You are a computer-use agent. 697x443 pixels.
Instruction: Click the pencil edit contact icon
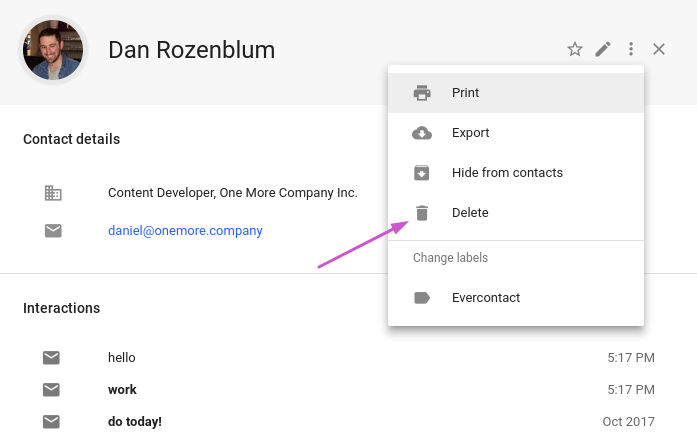point(603,49)
